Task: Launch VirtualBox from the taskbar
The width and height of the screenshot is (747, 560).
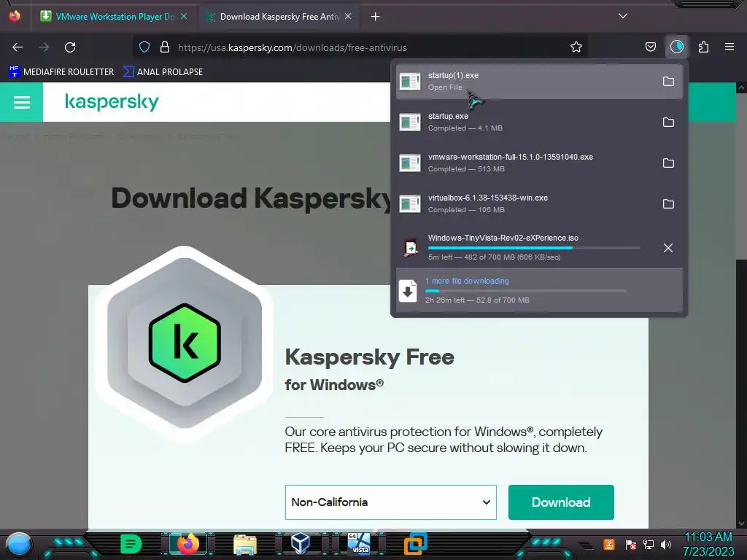Action: [x=301, y=544]
